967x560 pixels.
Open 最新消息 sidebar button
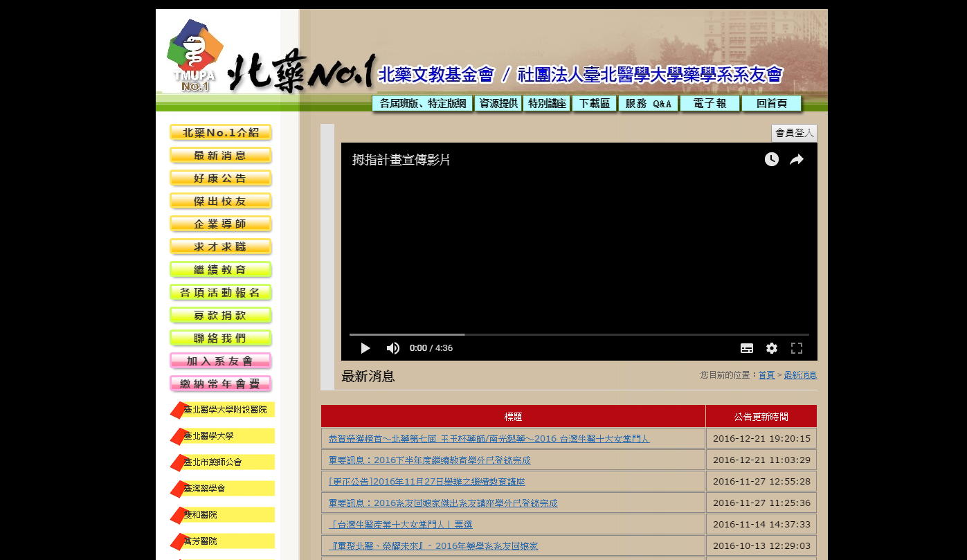pos(221,156)
